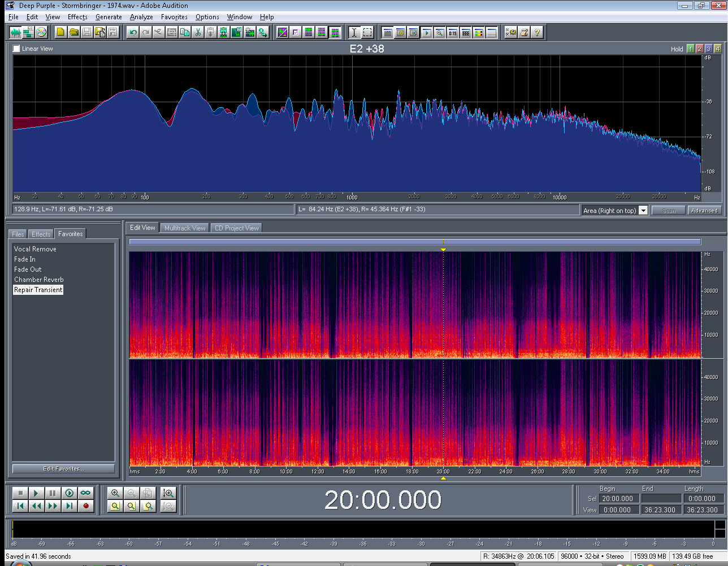Select the Marquee Selection tool
The image size is (728, 566).
coord(367,32)
